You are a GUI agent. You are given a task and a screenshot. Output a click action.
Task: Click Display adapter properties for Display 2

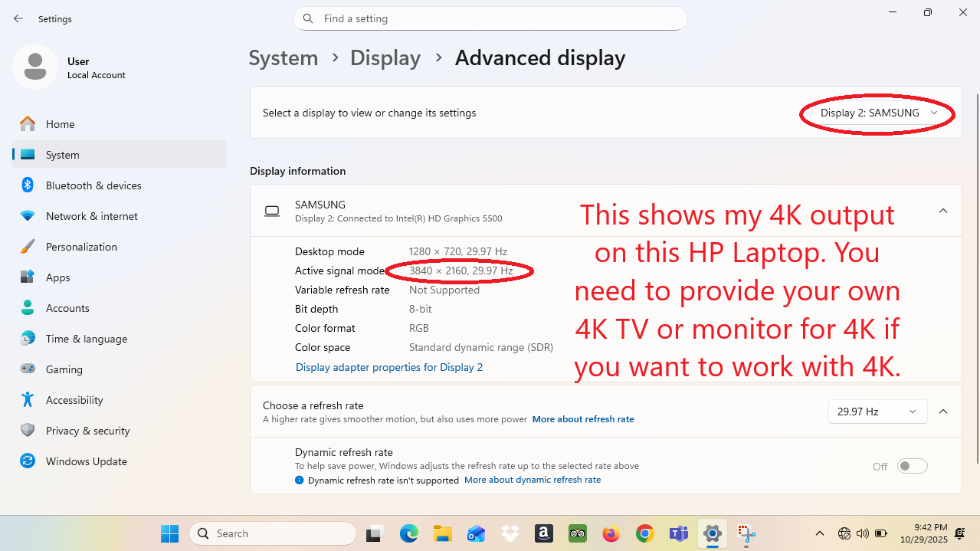pyautogui.click(x=389, y=367)
